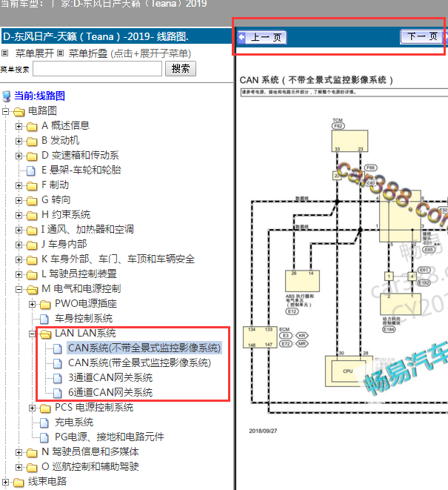Click the folder icon of PWO电源插座
The width and height of the screenshot is (448, 490).
(45, 304)
